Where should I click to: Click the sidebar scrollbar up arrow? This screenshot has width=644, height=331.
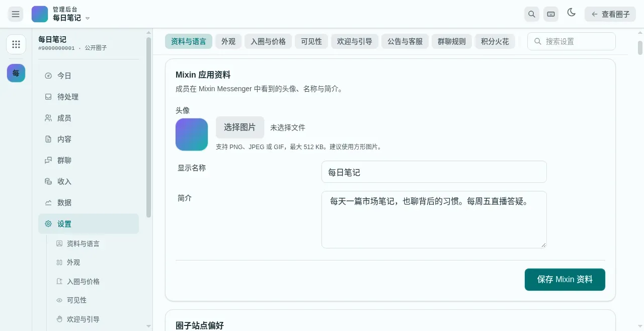click(x=148, y=33)
